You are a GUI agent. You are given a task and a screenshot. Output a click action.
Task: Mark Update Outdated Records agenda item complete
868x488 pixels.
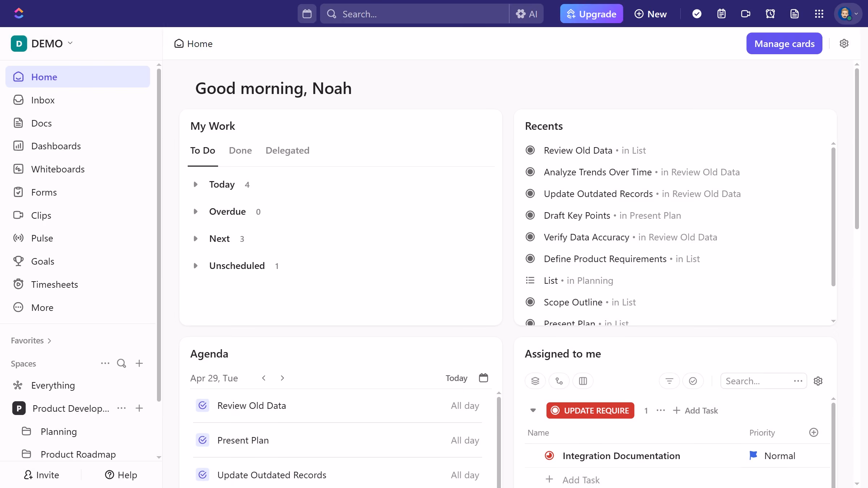pyautogui.click(x=203, y=475)
